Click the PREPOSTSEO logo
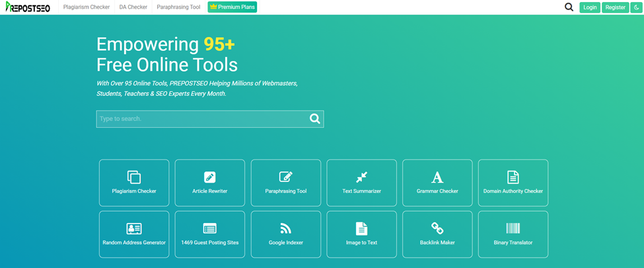This screenshot has height=268, width=644. coord(28,7)
